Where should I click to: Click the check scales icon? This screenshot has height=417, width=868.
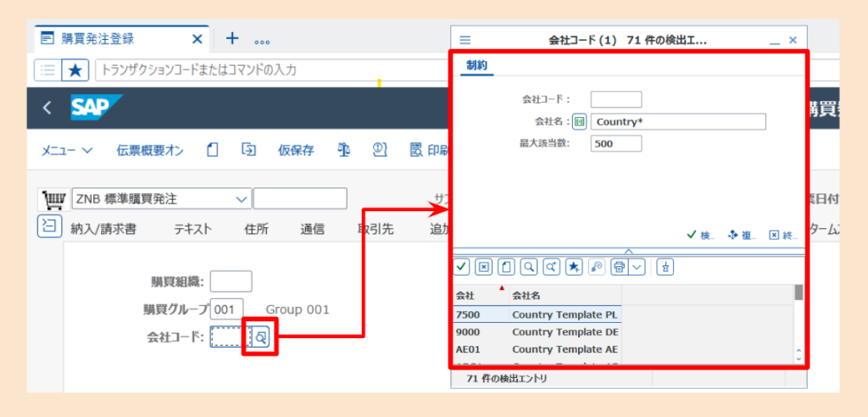pyautogui.click(x=343, y=149)
